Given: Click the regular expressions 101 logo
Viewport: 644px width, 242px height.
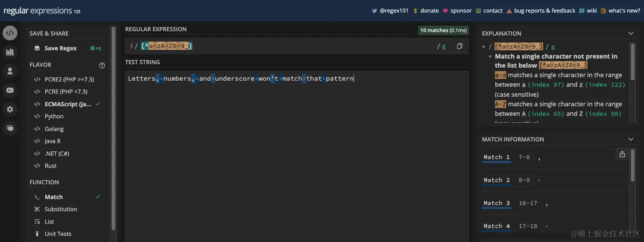Looking at the screenshot, I should pos(42,11).
